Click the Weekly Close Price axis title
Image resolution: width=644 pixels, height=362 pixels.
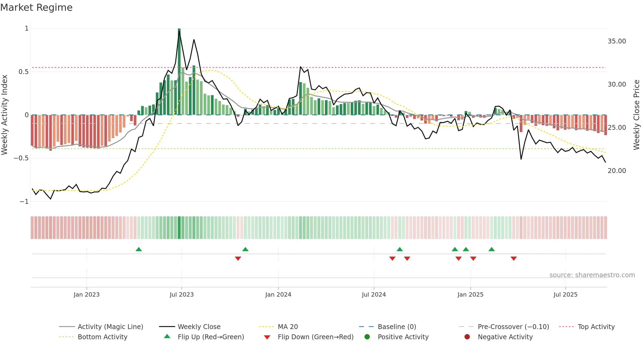pyautogui.click(x=636, y=115)
